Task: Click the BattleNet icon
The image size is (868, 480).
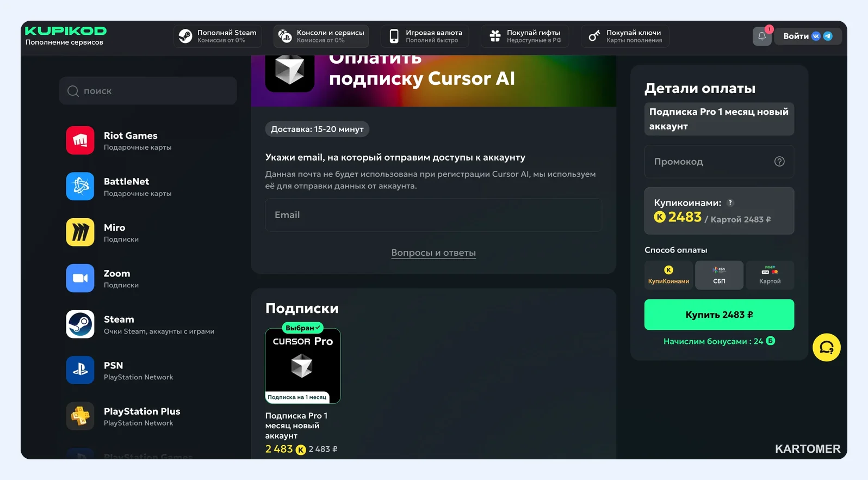Action: 80,186
